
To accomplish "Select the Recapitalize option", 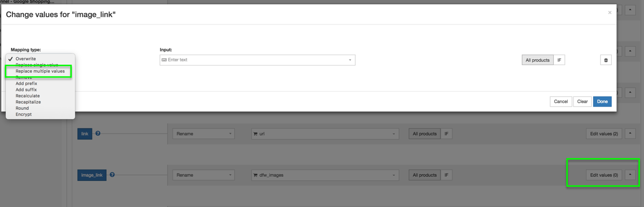I will click(28, 102).
